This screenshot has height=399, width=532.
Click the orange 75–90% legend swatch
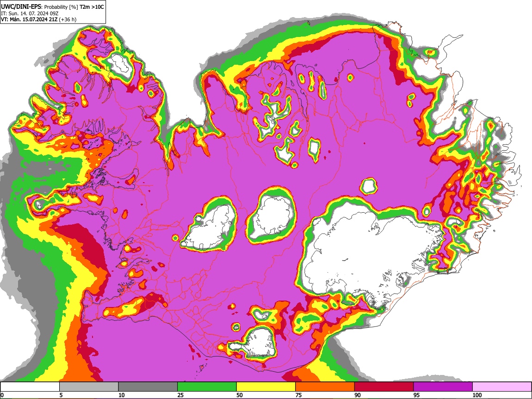(x=325, y=387)
